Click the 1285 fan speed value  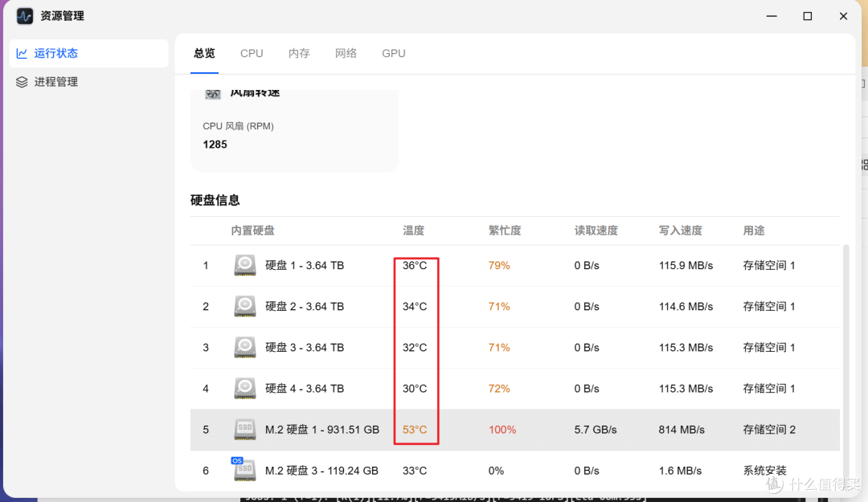click(x=215, y=144)
